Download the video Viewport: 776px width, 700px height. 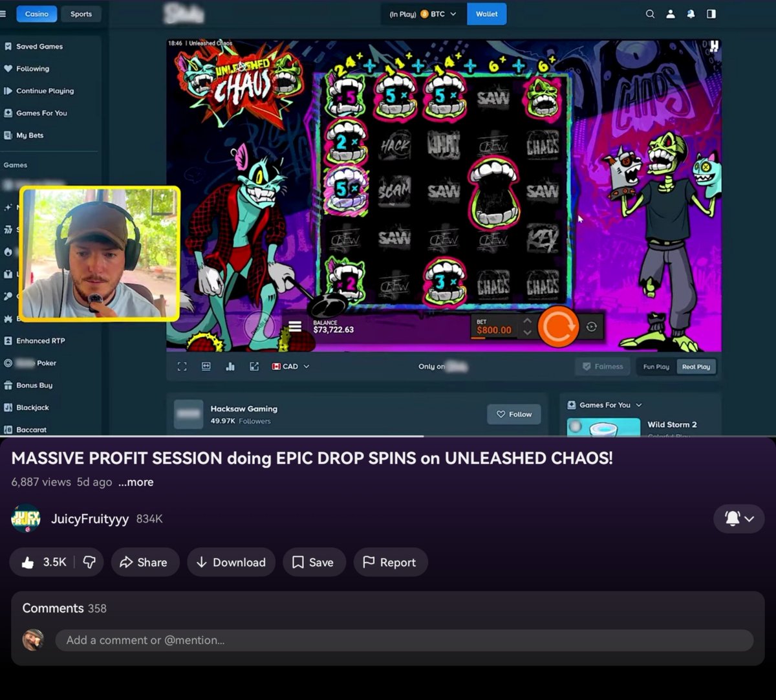[x=231, y=562]
